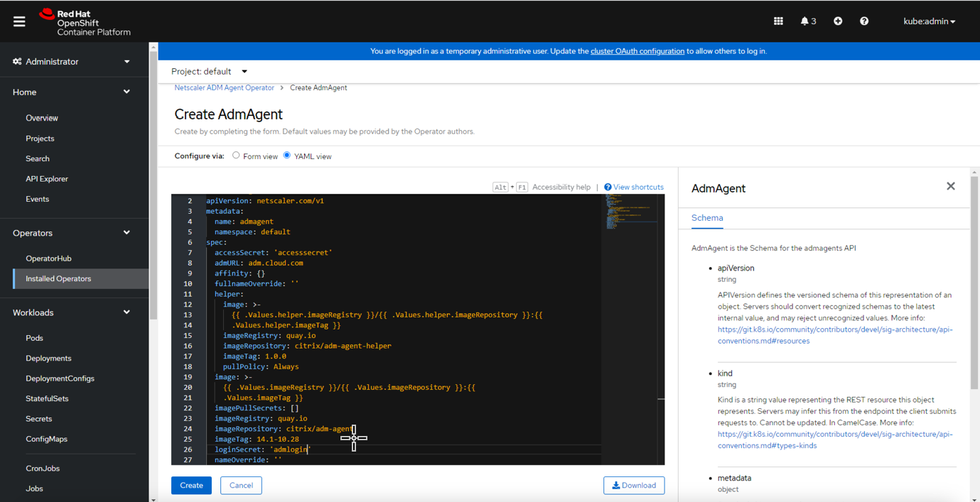
Task: Select the Form view radio button
Action: 236,155
